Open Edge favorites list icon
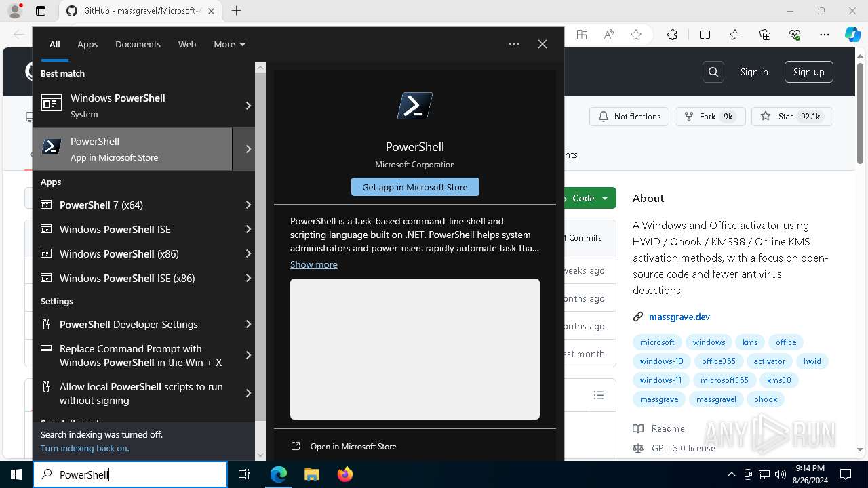 [735, 35]
